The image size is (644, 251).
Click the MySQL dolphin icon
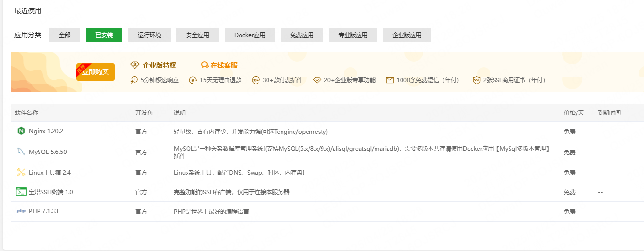[x=21, y=152]
